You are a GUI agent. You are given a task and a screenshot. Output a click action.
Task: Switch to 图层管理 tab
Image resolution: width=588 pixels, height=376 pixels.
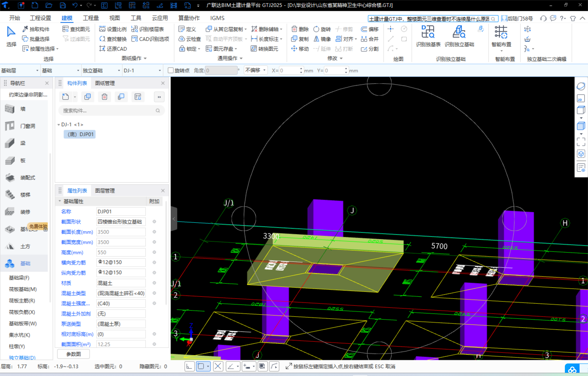(x=105, y=191)
